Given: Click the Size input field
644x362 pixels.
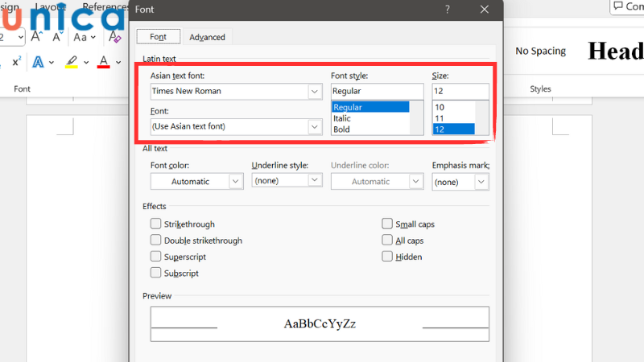Looking at the screenshot, I should pos(460,91).
